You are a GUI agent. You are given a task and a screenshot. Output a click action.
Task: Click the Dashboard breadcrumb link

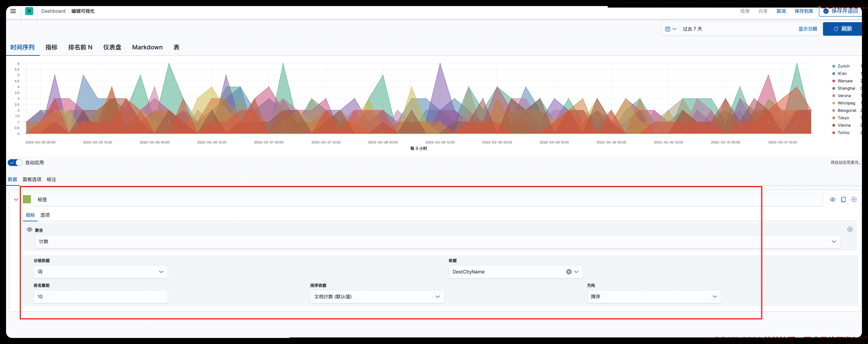[53, 11]
